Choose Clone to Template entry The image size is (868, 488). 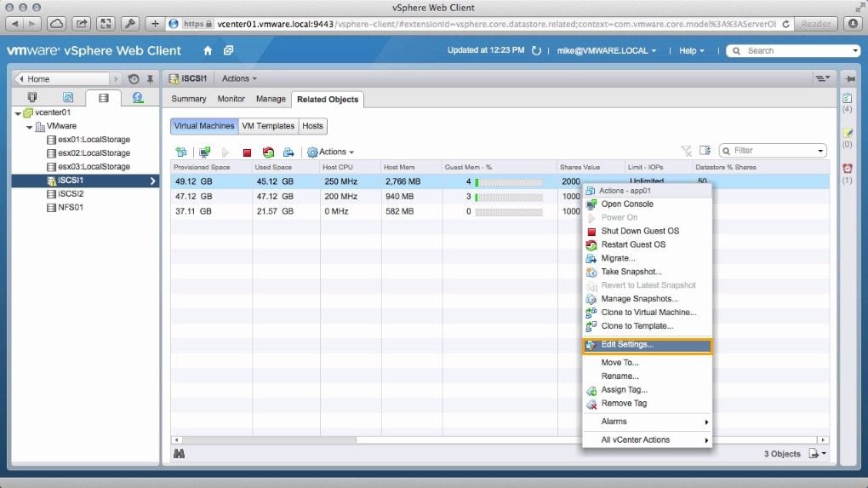647,325
